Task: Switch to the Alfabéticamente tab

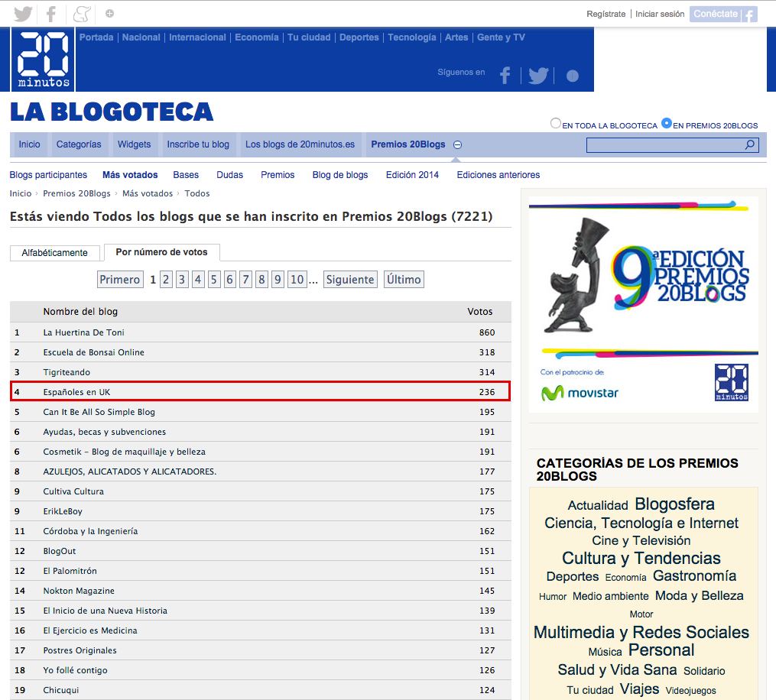Action: 54,252
